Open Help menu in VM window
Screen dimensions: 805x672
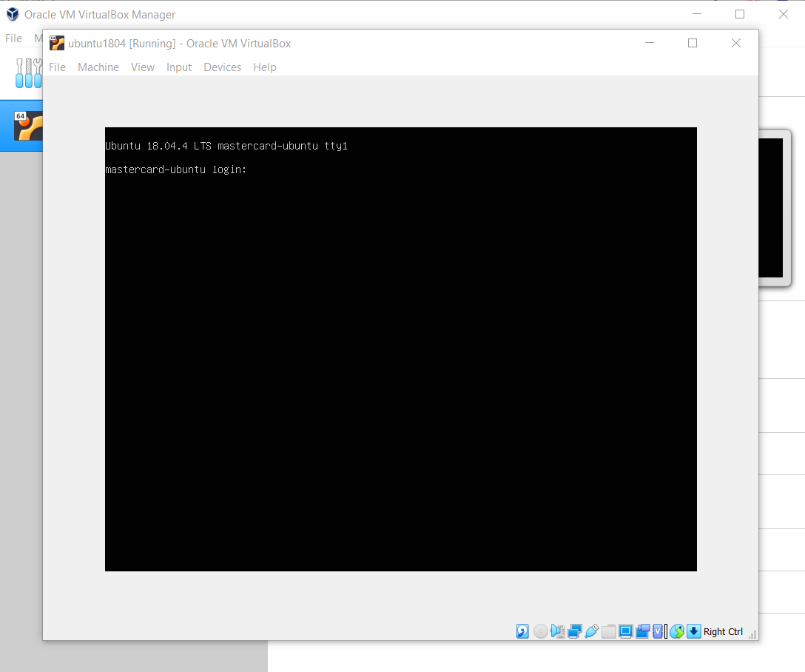point(265,67)
